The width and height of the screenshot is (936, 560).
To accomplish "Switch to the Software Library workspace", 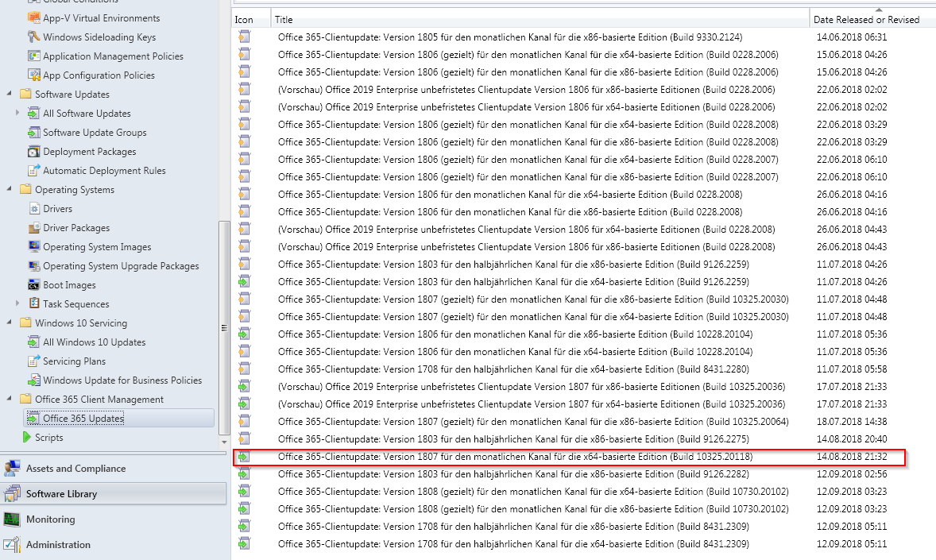I will [x=114, y=494].
